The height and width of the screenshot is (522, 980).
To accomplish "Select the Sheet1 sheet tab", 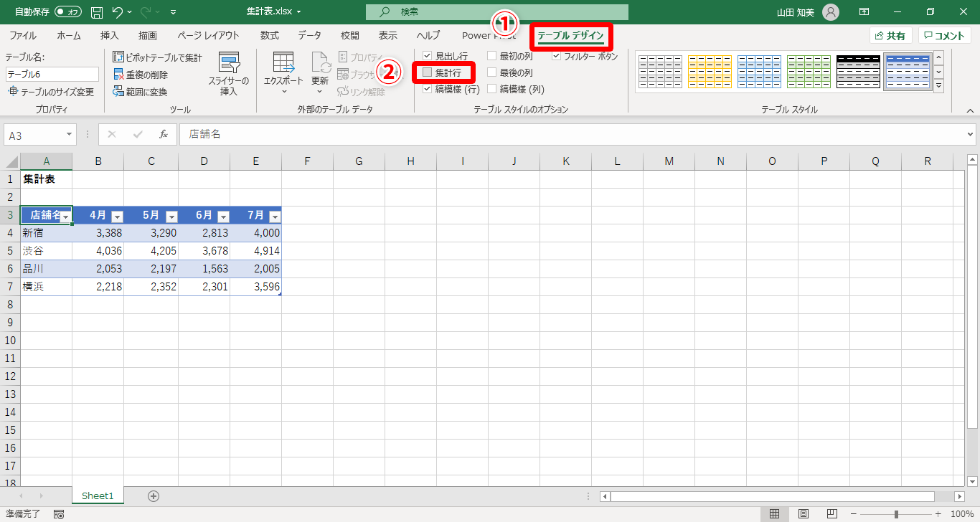I will pos(98,495).
